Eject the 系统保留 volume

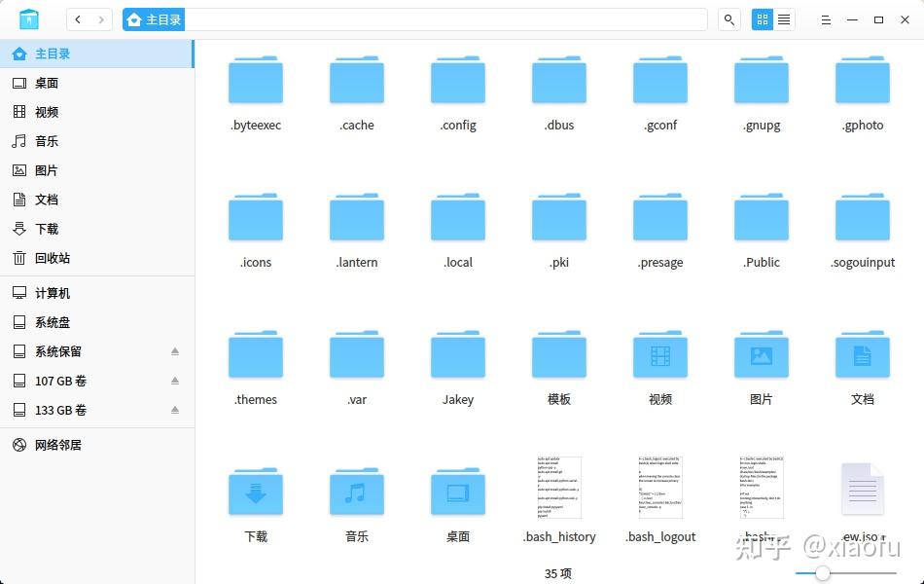pyautogui.click(x=176, y=351)
